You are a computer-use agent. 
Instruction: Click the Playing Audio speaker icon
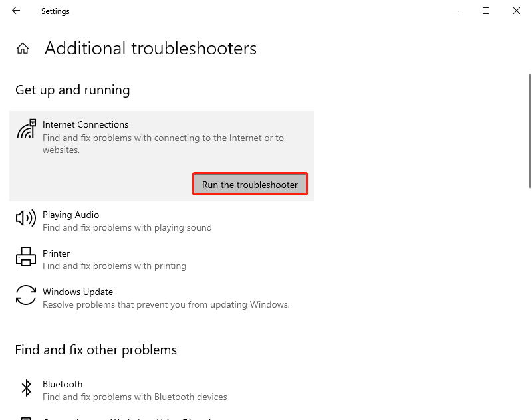(25, 219)
